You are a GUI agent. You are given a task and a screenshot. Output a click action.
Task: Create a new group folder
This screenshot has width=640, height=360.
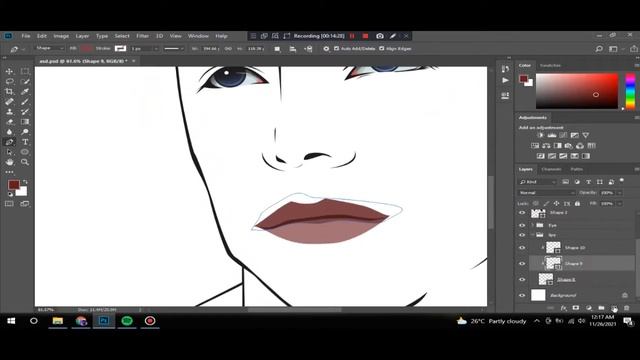(x=601, y=308)
